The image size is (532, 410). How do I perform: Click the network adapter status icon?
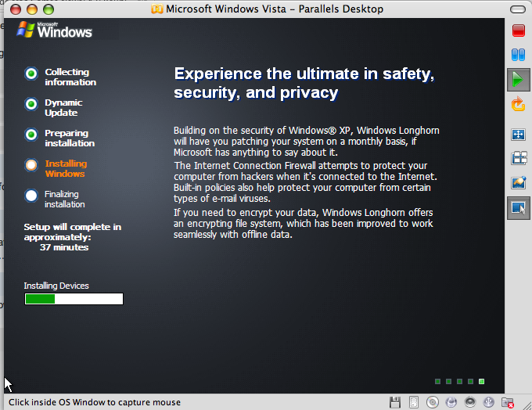451,402
